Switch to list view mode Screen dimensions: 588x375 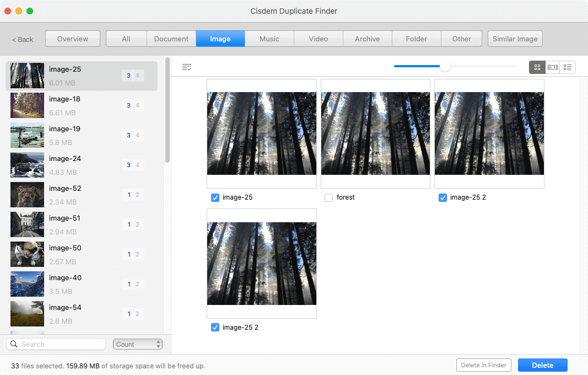pos(568,67)
